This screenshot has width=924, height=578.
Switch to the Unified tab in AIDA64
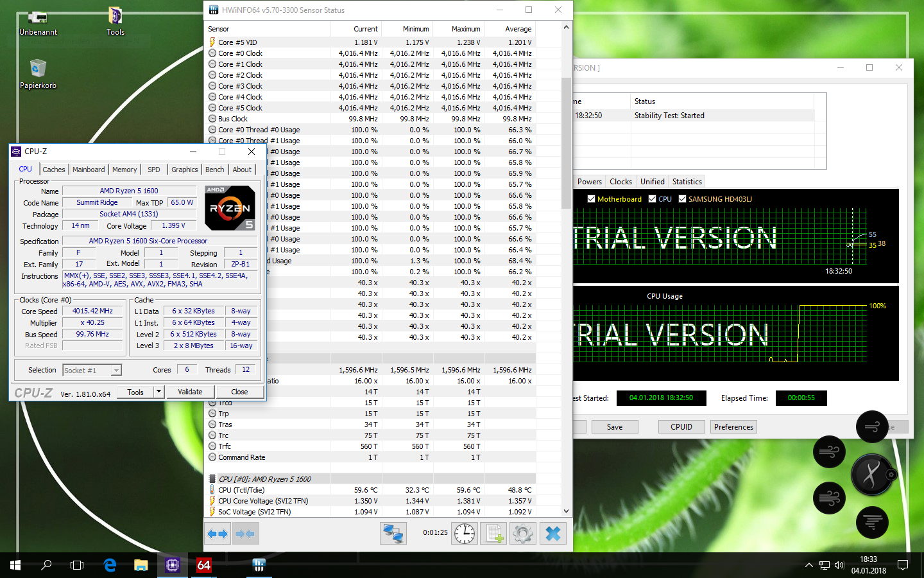[x=652, y=182]
